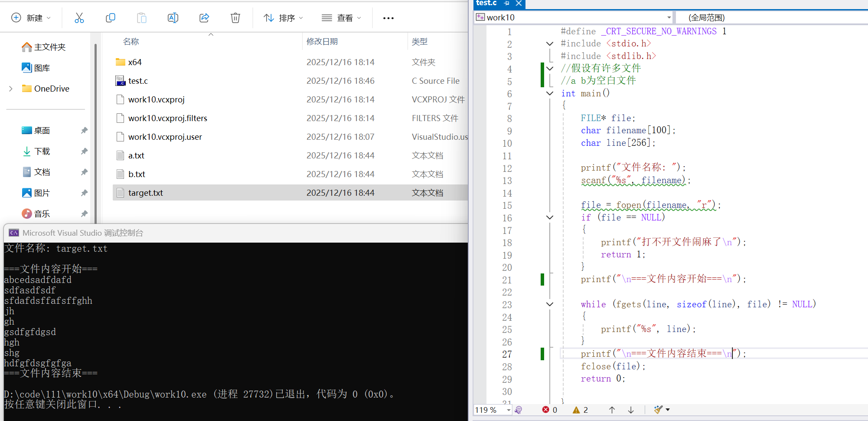Place cursor on line 13 scanf statement
Image resolution: width=868 pixels, height=421 pixels.
point(636,180)
